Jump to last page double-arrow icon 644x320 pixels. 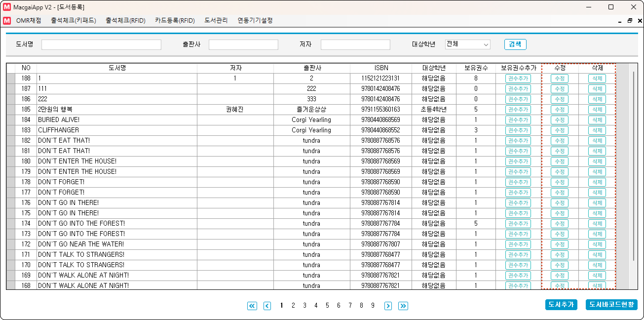(x=403, y=306)
